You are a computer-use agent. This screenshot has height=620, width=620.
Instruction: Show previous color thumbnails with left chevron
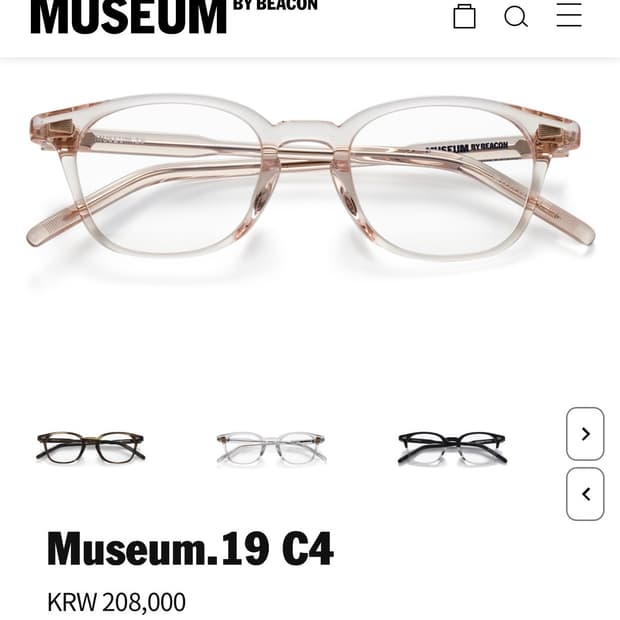[585, 494]
